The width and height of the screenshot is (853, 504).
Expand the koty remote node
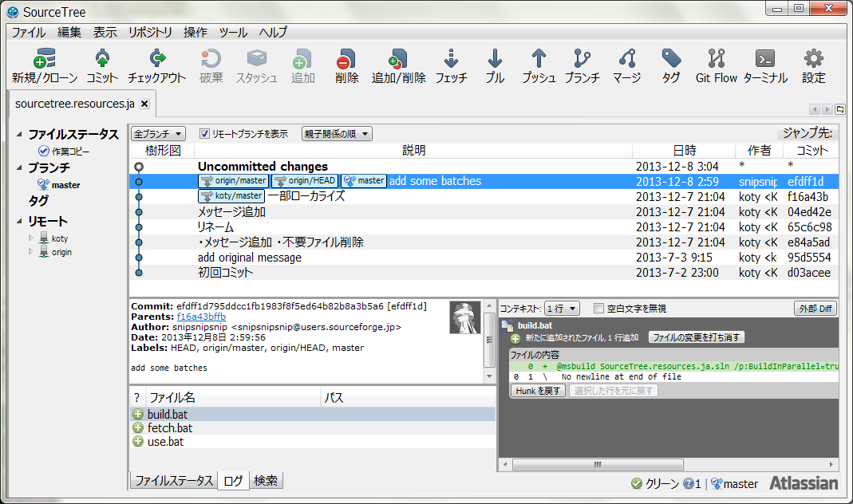coord(31,238)
